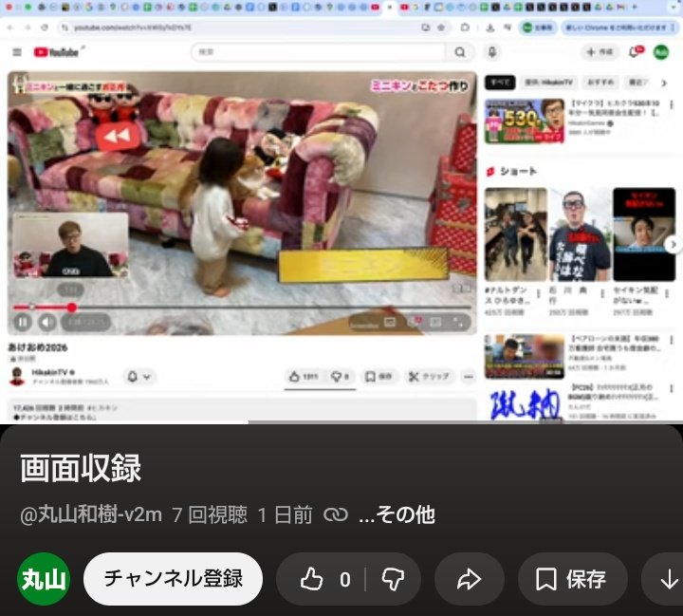Subscribe with チャンネル登録 button
This screenshot has height=616, width=683.
coord(173,579)
